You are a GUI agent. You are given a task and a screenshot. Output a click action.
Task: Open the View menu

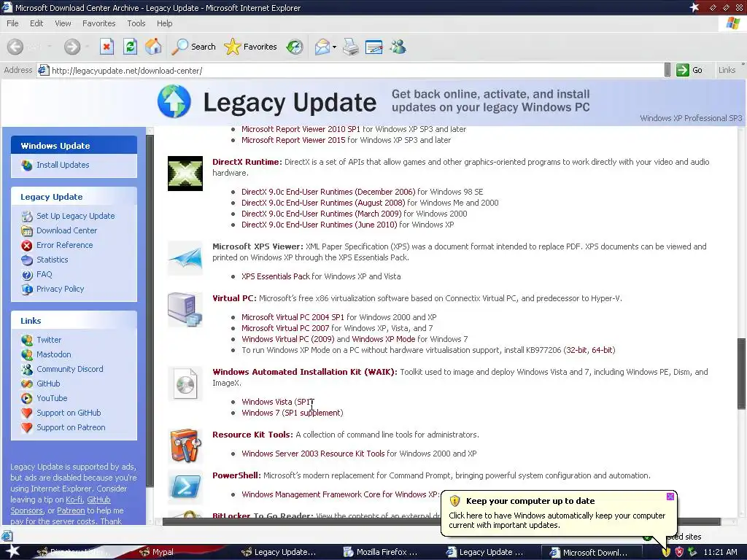coord(63,23)
